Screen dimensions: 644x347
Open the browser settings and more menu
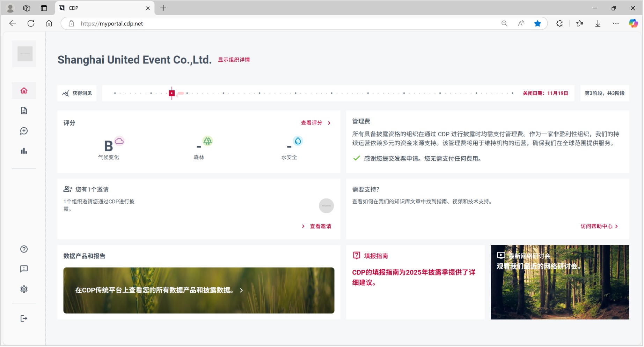[x=616, y=24]
